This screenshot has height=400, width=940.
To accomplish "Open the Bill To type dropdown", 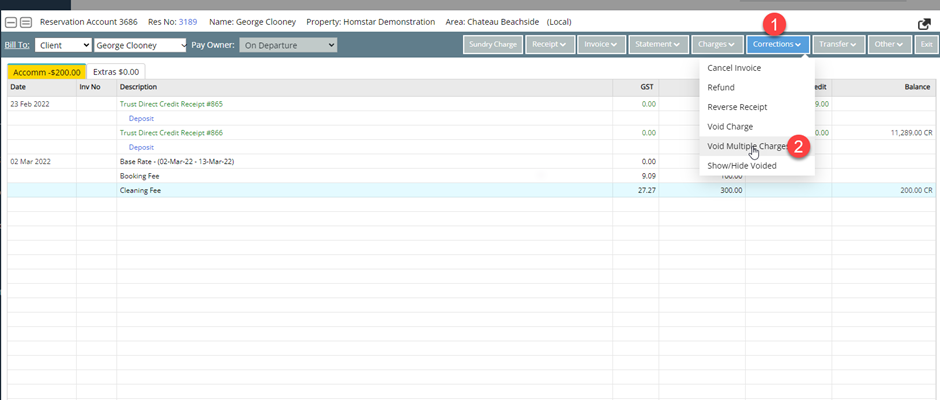I will point(63,45).
